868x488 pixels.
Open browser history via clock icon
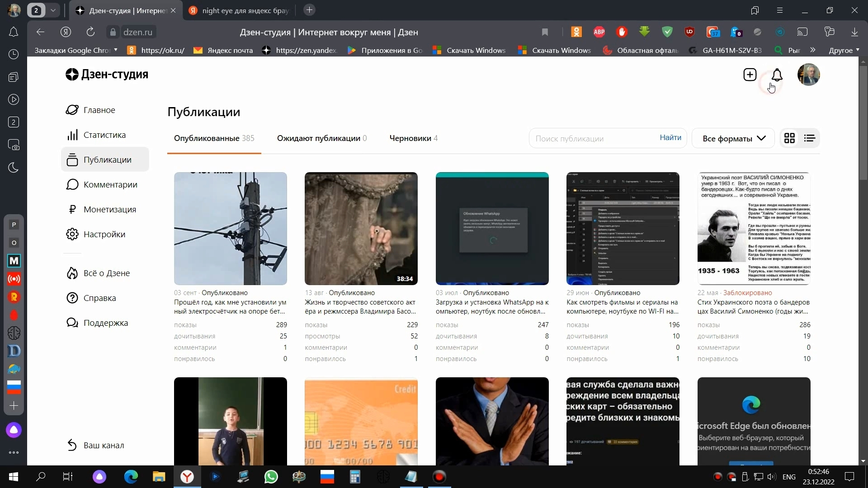click(14, 54)
